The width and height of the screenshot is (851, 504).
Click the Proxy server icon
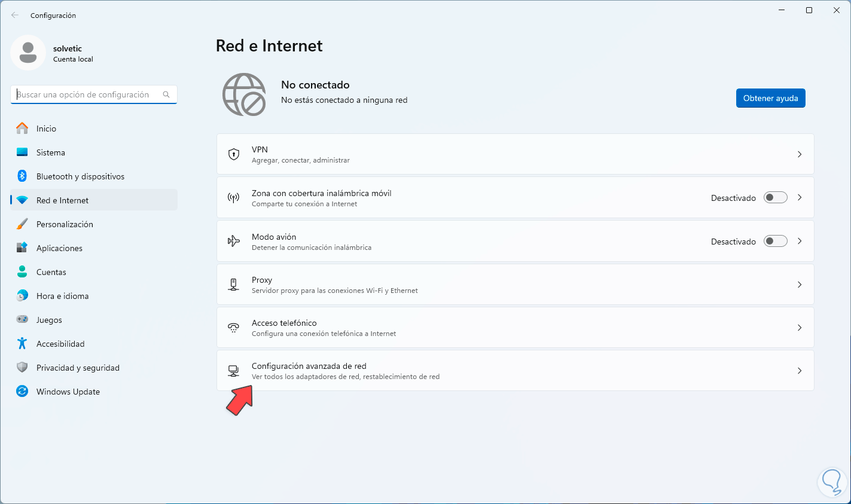234,285
